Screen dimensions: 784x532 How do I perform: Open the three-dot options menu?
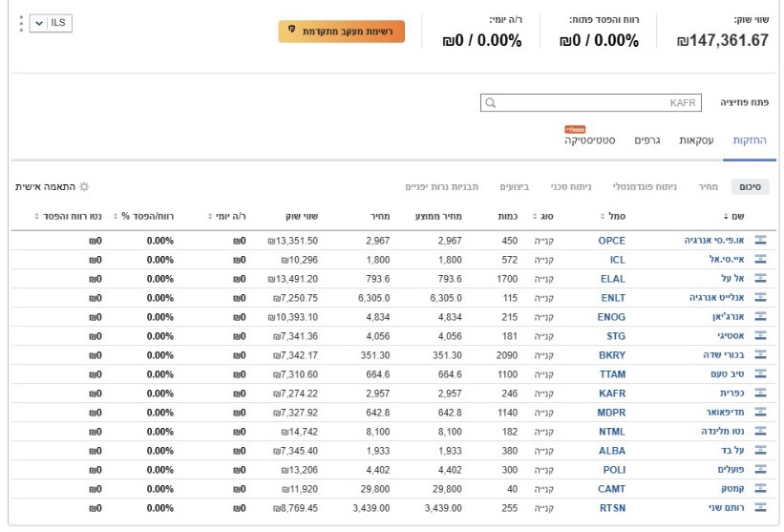[x=21, y=24]
